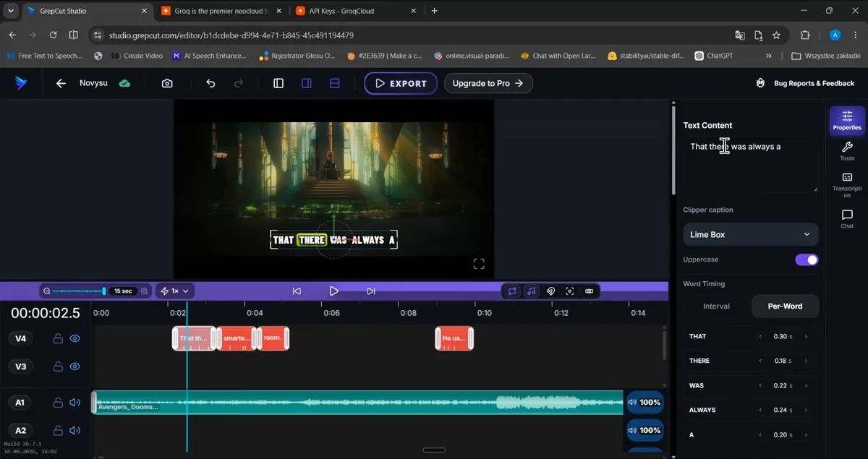Decrease THAT word duration with left arrow
This screenshot has height=459, width=868.
[760, 336]
